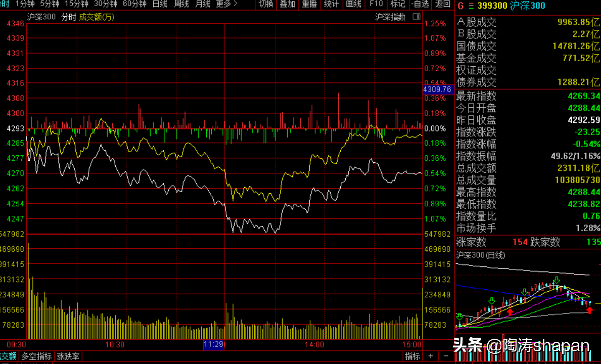The height and width of the screenshot is (364, 601).
Task: Click the 重播 replay button
Action: tap(309, 4)
